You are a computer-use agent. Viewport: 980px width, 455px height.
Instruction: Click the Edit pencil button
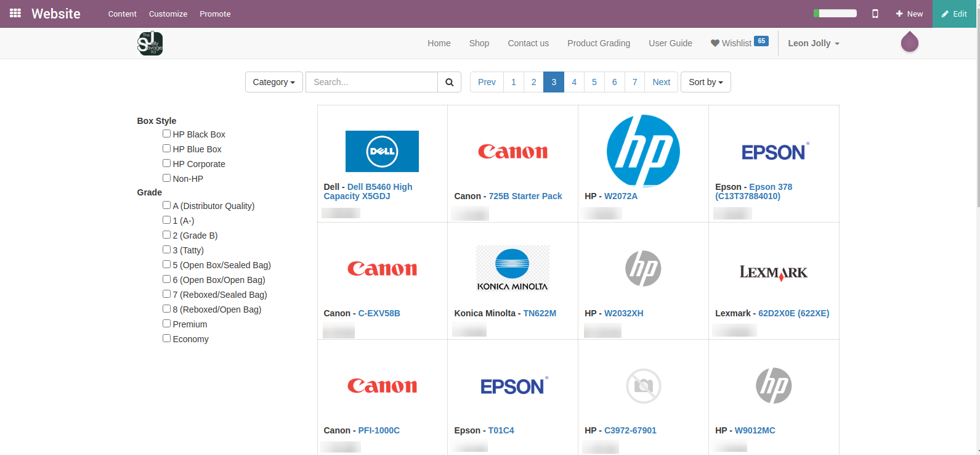954,14
